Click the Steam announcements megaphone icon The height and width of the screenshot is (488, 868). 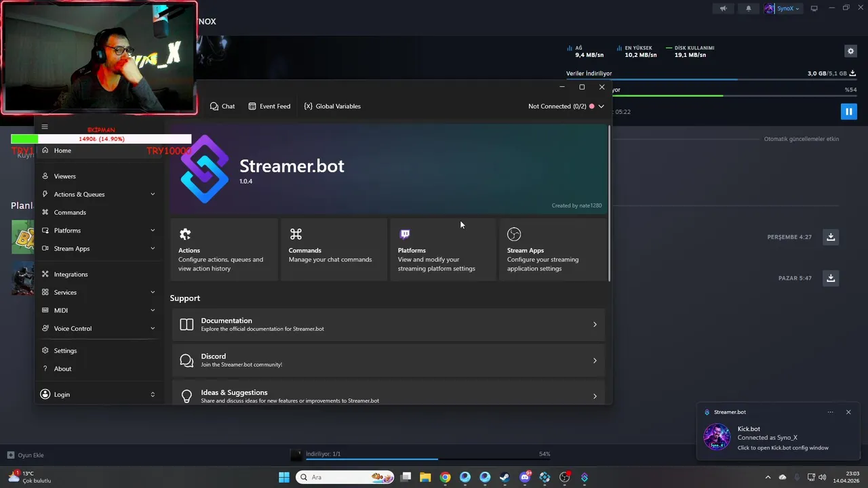pos(723,9)
